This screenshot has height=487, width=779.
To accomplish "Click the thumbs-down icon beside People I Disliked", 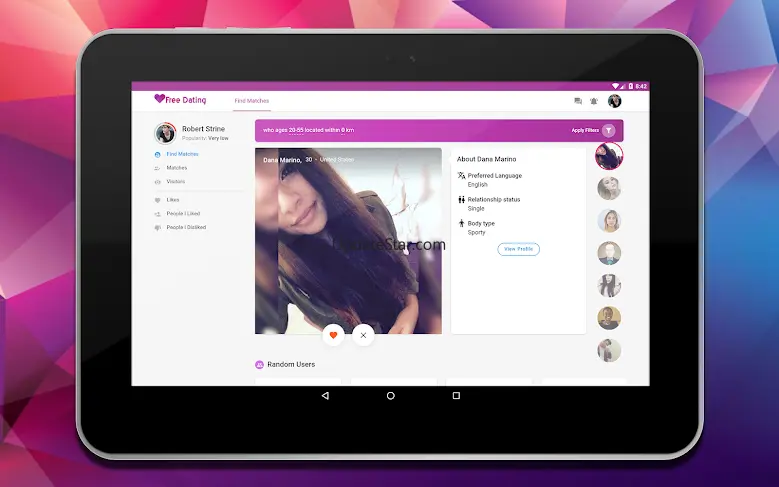I will (157, 228).
